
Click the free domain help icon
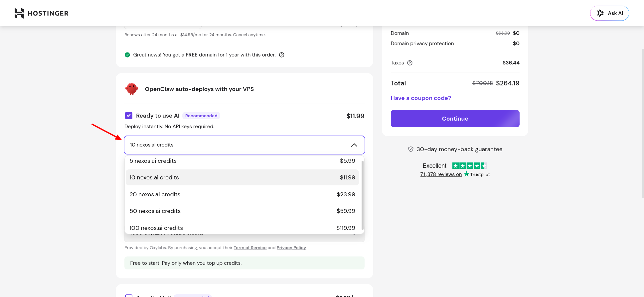click(x=282, y=55)
